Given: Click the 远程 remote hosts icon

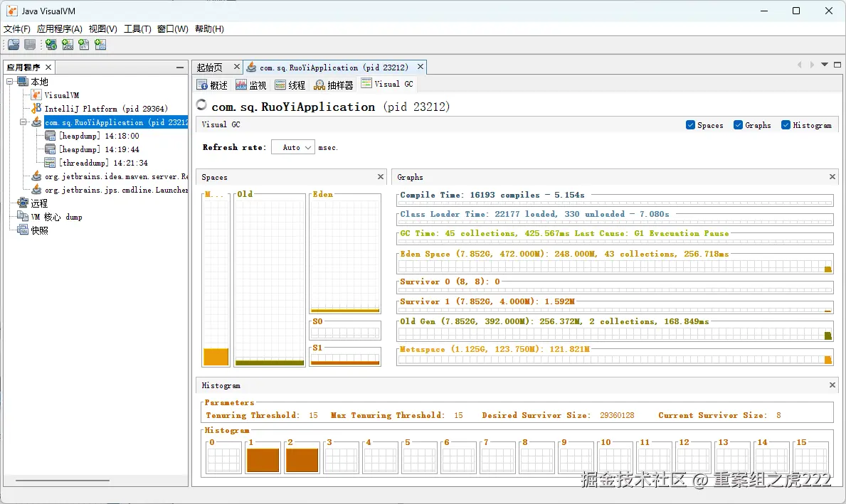Looking at the screenshot, I should tap(23, 203).
